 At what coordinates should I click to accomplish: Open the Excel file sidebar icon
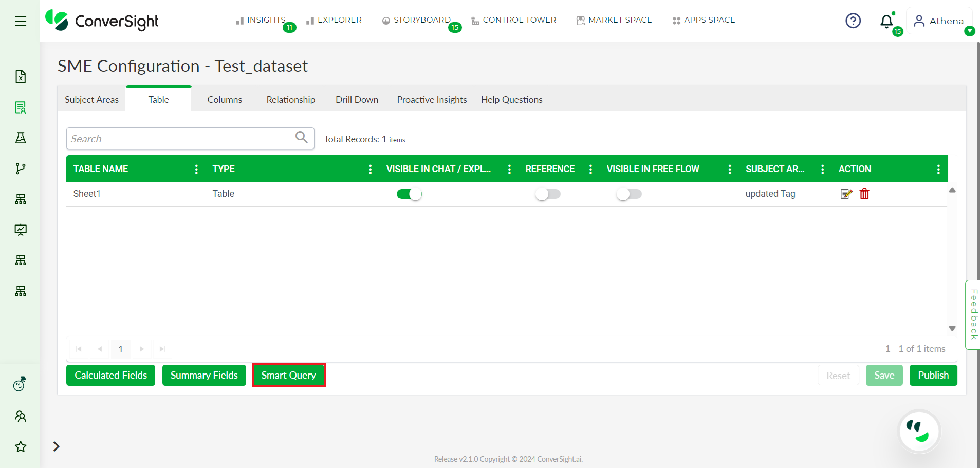(21, 77)
